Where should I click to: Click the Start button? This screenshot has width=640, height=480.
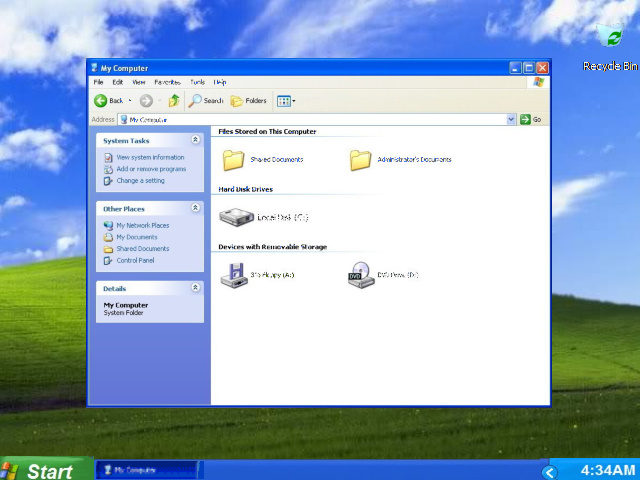pyautogui.click(x=47, y=469)
